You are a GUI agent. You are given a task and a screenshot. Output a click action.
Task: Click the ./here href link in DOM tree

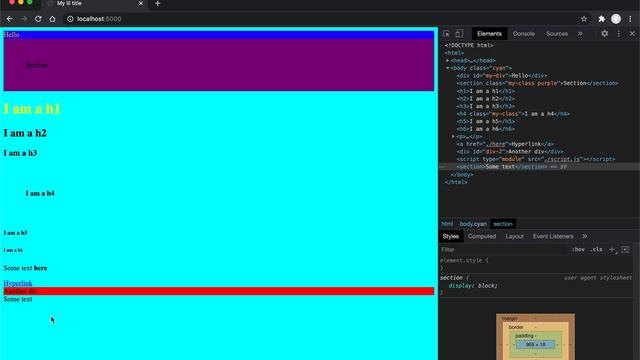click(x=495, y=144)
